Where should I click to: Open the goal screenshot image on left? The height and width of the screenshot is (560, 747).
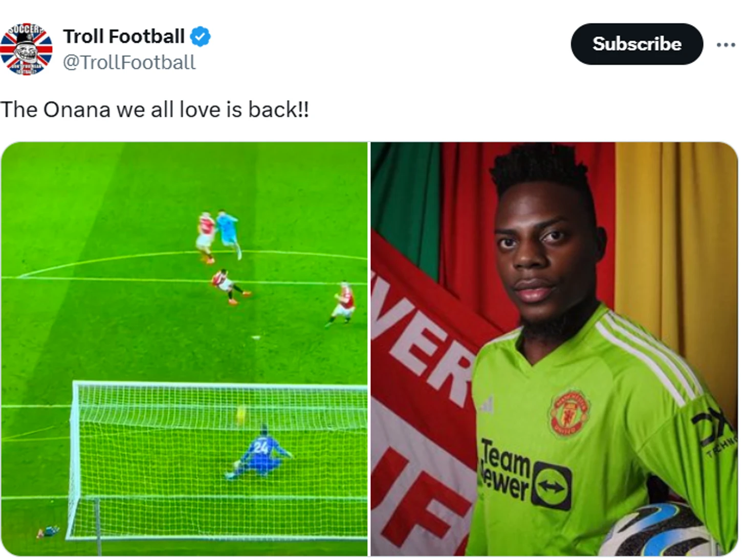(184, 349)
